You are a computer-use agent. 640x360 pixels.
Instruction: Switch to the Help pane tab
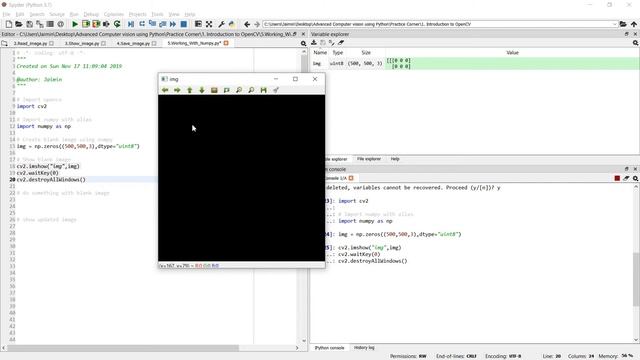coord(395,159)
